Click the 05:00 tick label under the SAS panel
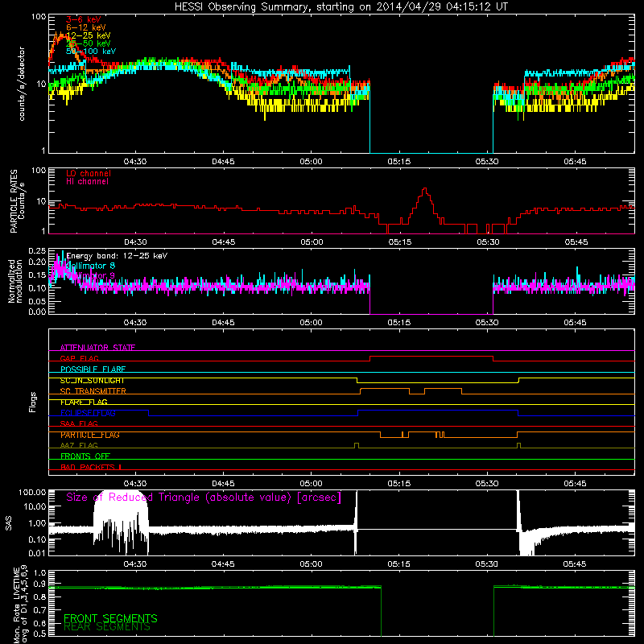This screenshot has width=644, height=644. point(311,564)
